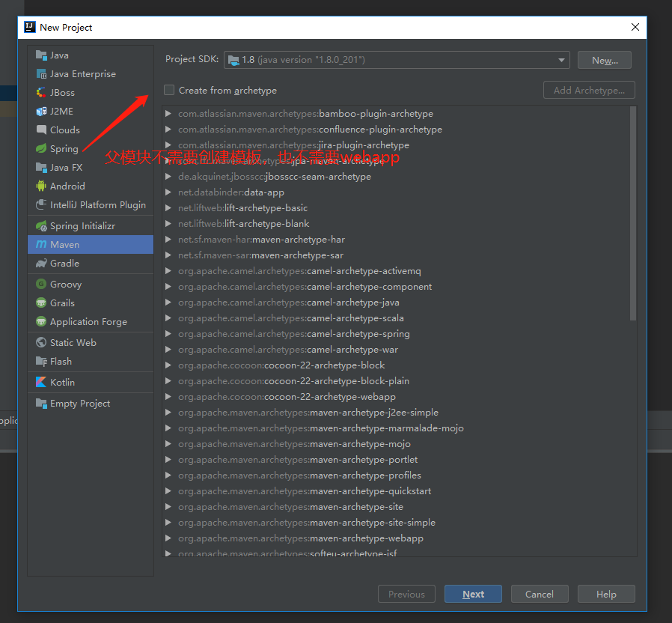The width and height of the screenshot is (672, 623).
Task: Enable Create from archetype checkbox
Action: pyautogui.click(x=169, y=90)
